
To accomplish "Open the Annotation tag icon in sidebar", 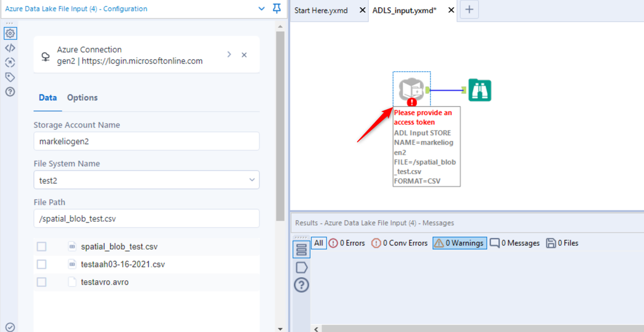I will pos(10,77).
